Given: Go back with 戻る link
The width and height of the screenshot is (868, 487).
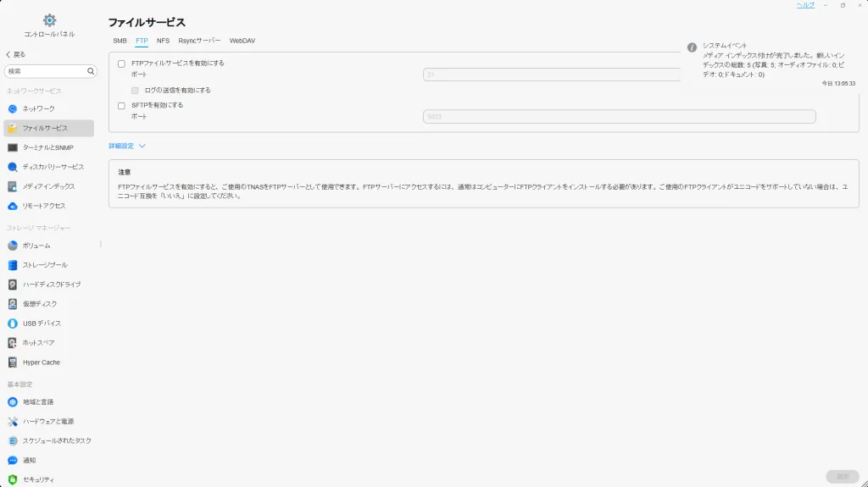Looking at the screenshot, I should coord(15,54).
